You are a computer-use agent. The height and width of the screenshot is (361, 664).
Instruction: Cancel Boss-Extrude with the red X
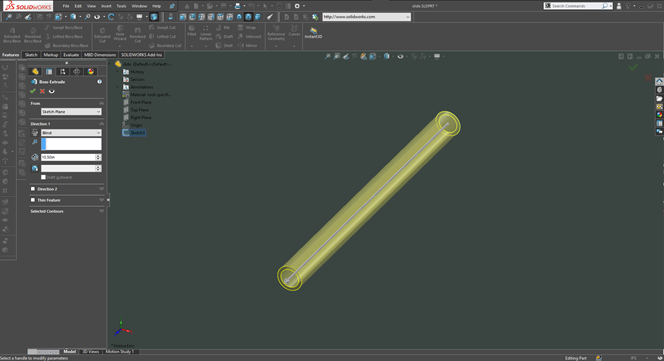click(x=42, y=91)
